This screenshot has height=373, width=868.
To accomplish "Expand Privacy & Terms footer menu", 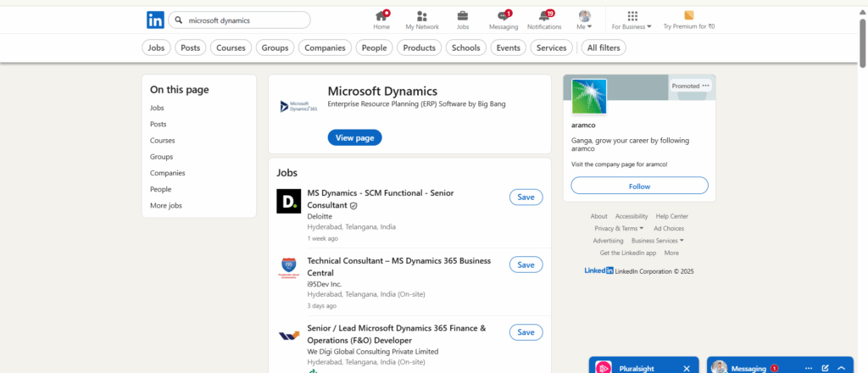I will tap(619, 229).
